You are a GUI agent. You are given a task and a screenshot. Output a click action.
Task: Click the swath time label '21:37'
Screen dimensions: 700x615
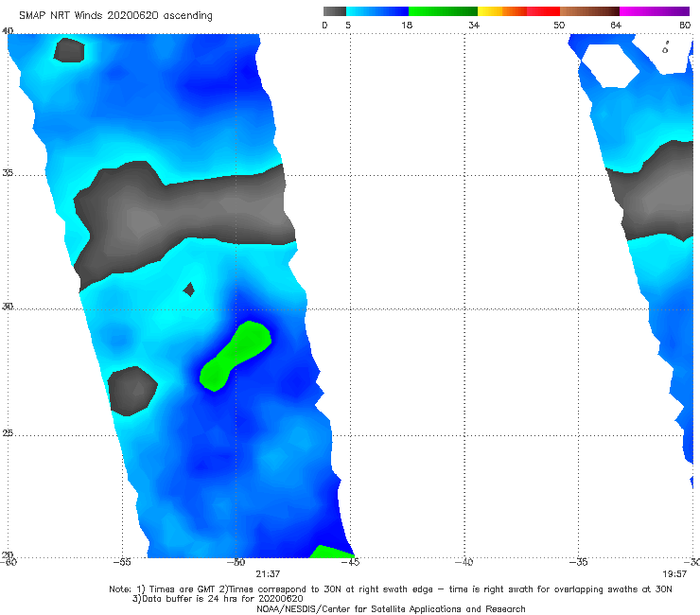click(268, 574)
